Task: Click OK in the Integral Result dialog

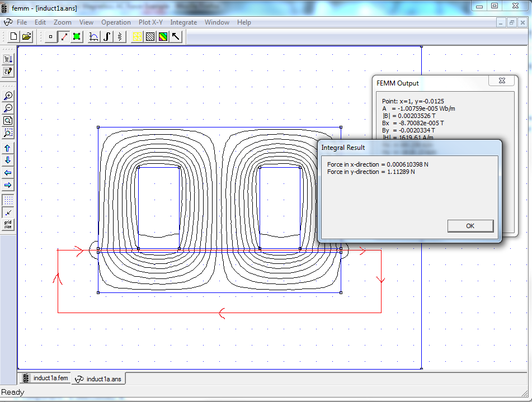Action: [x=470, y=226]
